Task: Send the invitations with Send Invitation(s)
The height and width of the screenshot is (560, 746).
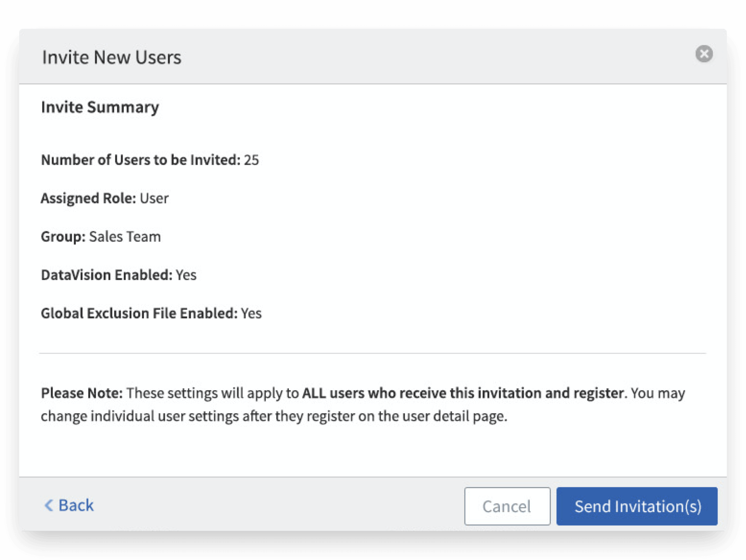Action: [x=637, y=506]
